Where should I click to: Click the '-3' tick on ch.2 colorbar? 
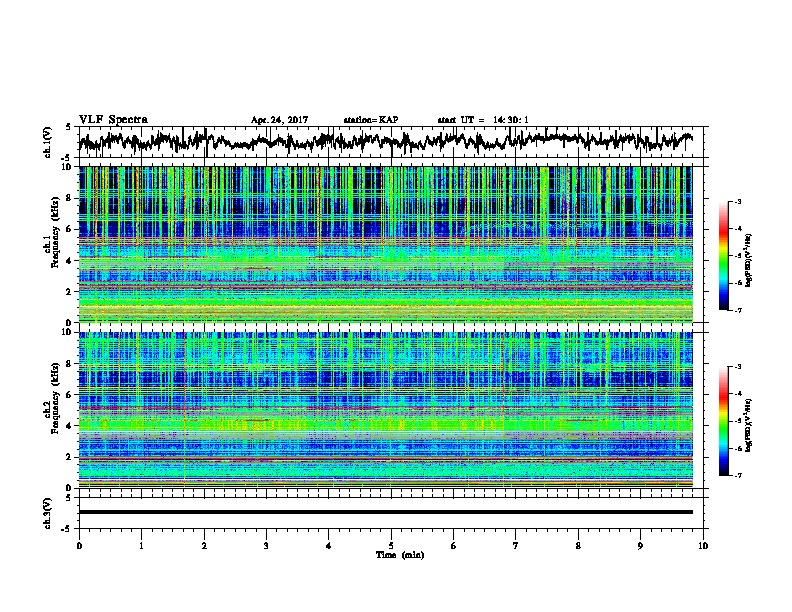click(737, 367)
